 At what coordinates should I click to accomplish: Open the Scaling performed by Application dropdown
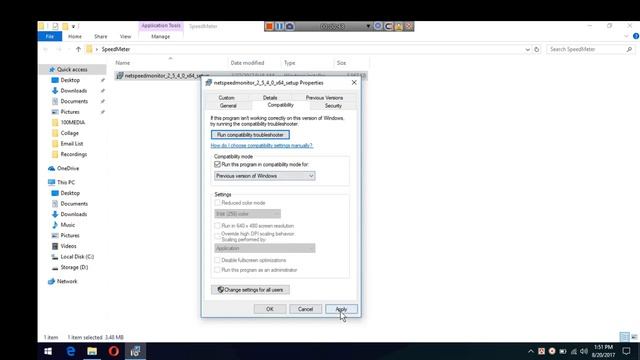[x=264, y=248]
